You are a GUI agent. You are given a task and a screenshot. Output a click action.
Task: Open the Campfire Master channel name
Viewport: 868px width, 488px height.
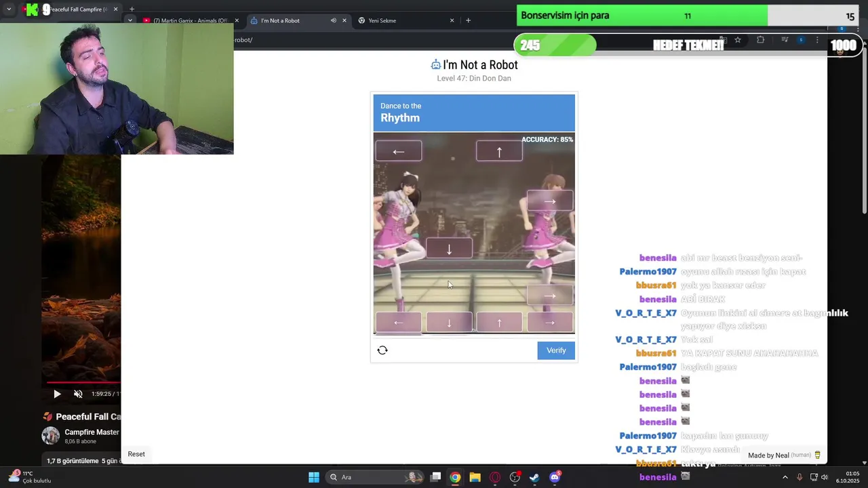coord(92,432)
